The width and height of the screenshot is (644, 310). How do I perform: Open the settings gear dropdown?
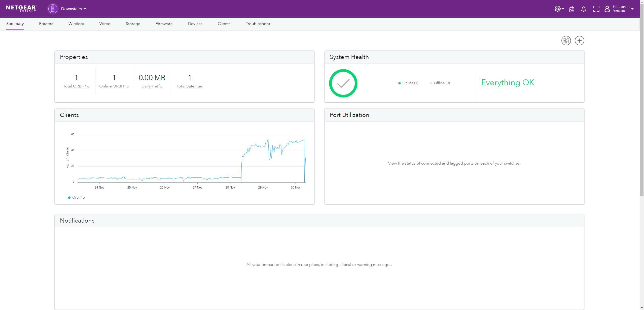click(559, 9)
